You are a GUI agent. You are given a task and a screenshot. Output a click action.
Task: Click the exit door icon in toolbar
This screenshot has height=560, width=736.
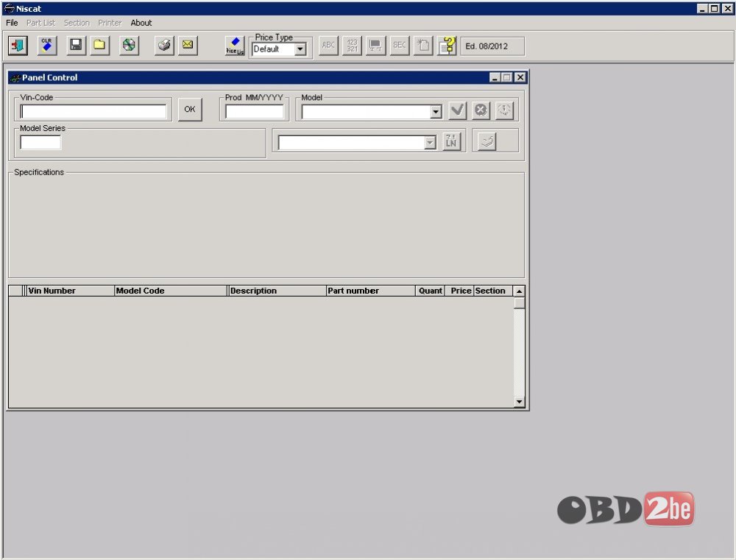point(18,46)
